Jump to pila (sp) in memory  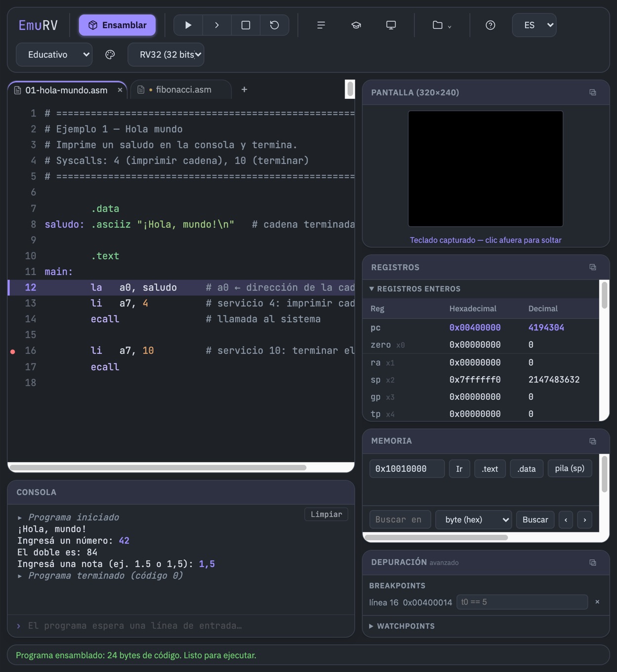(x=570, y=468)
